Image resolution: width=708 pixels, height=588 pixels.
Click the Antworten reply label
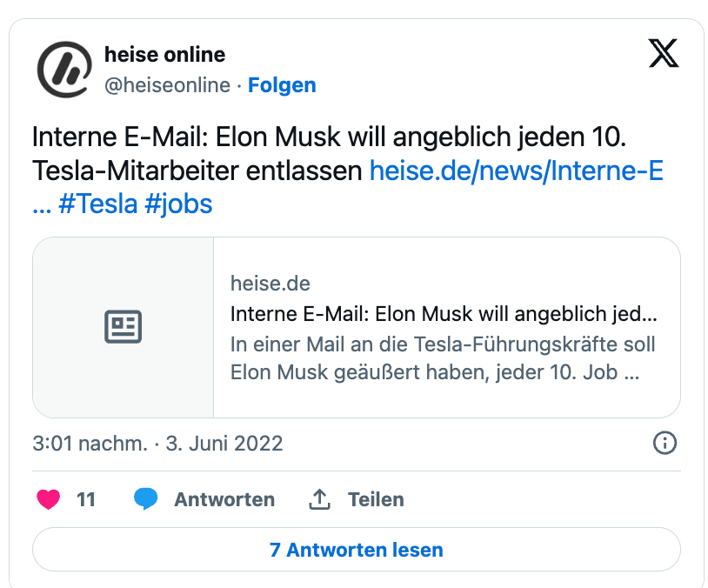[224, 499]
